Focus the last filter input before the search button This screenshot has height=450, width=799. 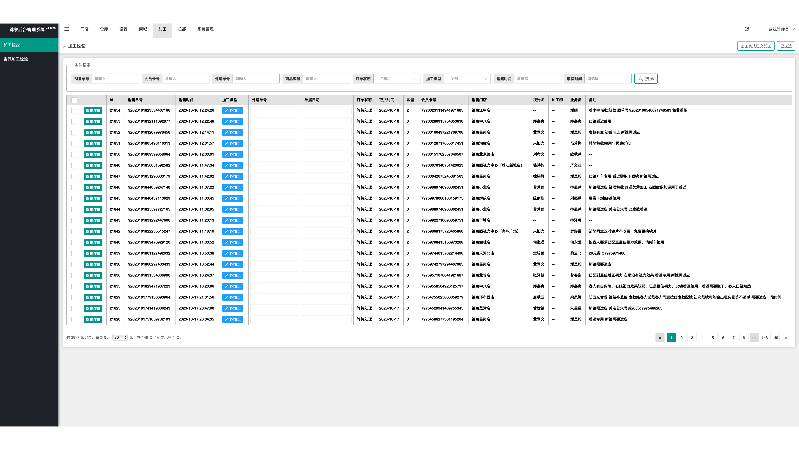coord(608,78)
